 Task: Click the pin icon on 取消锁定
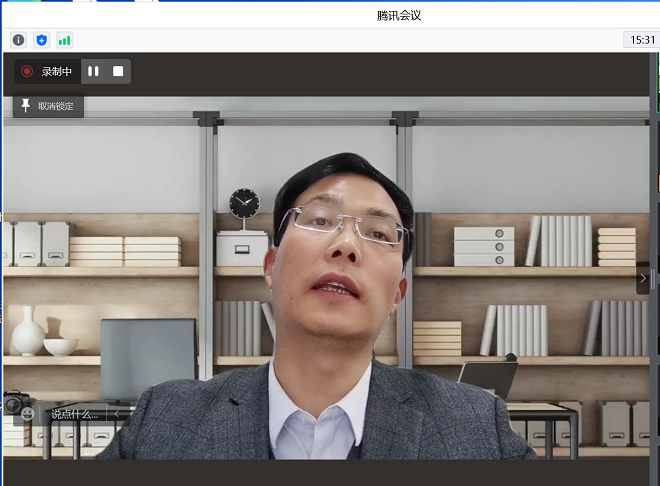(26, 106)
